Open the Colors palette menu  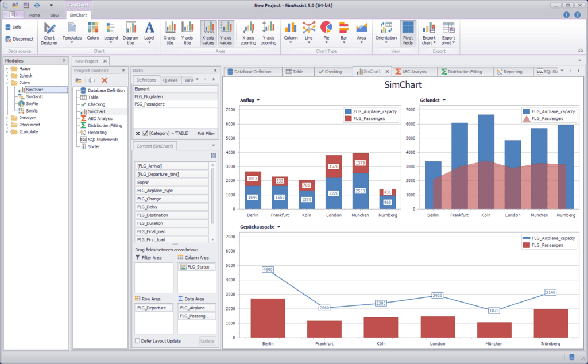92,33
